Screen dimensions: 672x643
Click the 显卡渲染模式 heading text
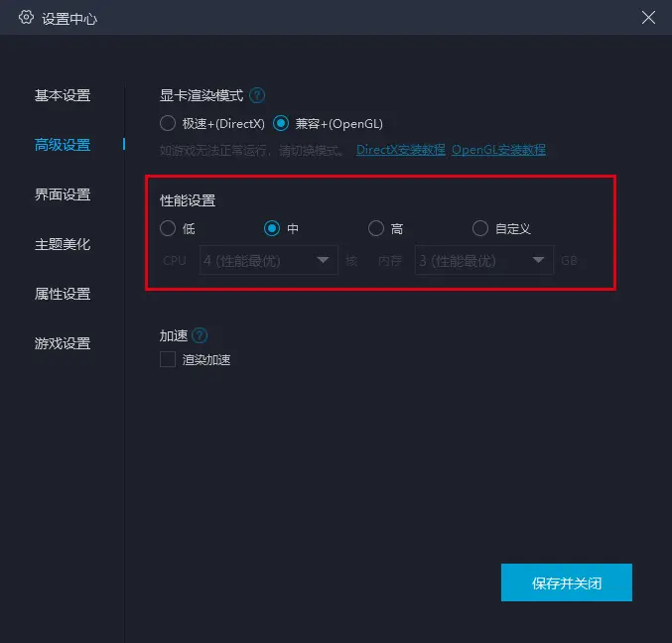[202, 95]
